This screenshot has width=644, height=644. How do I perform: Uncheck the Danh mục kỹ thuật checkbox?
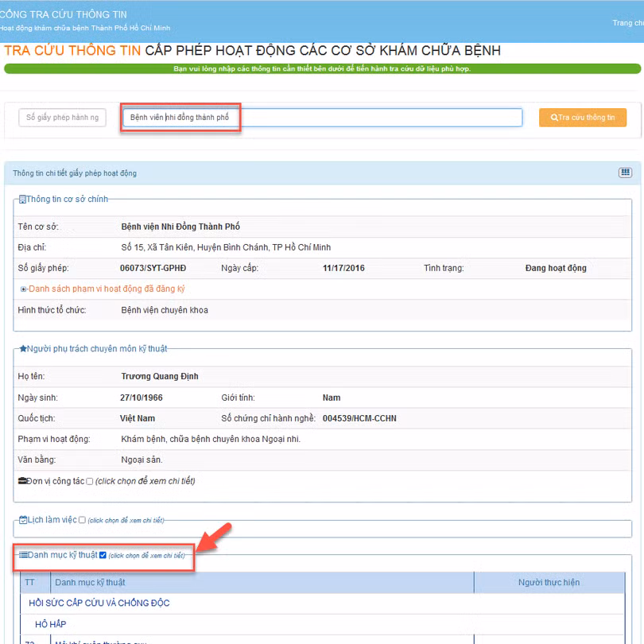coord(103,555)
